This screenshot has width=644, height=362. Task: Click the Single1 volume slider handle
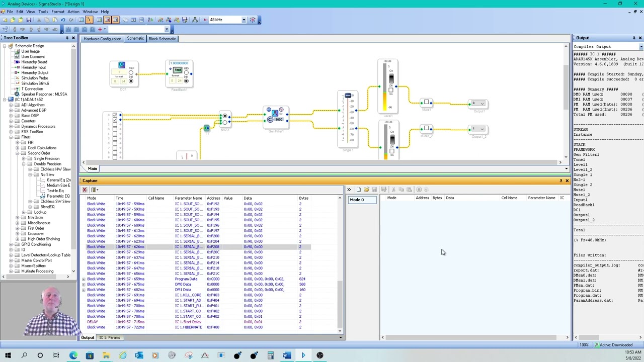tap(348, 96)
